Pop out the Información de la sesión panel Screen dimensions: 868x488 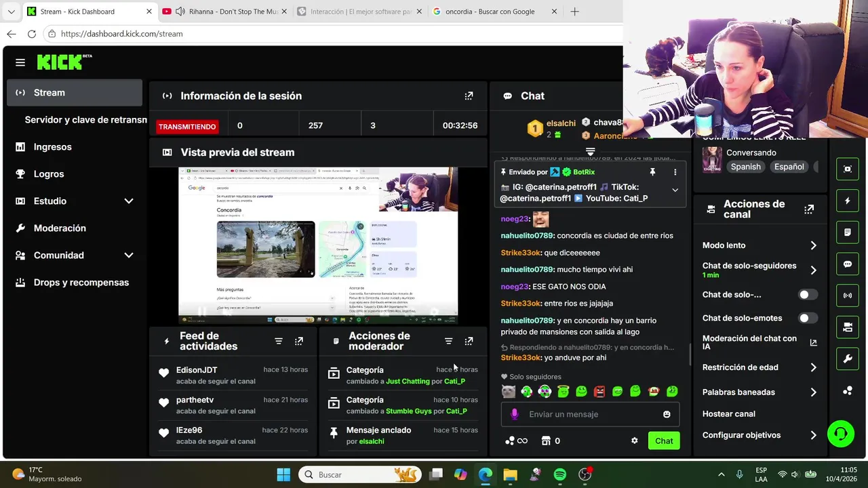(469, 96)
